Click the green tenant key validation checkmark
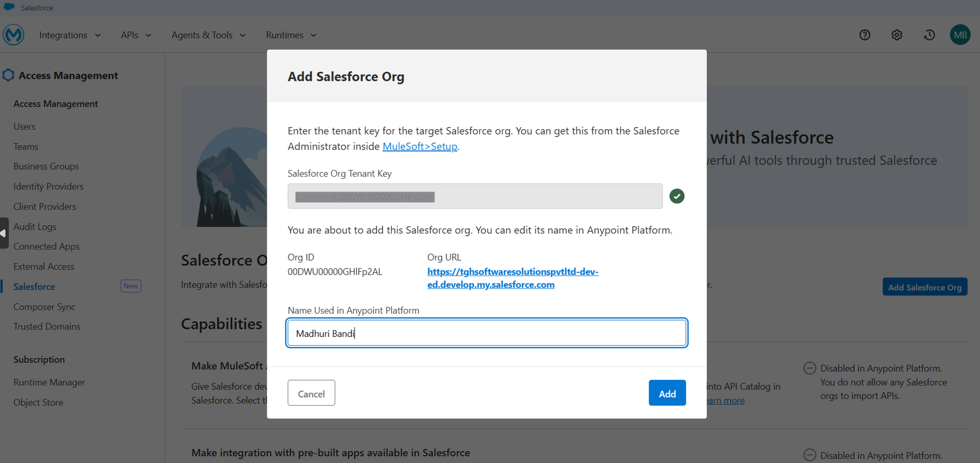 [x=677, y=196]
